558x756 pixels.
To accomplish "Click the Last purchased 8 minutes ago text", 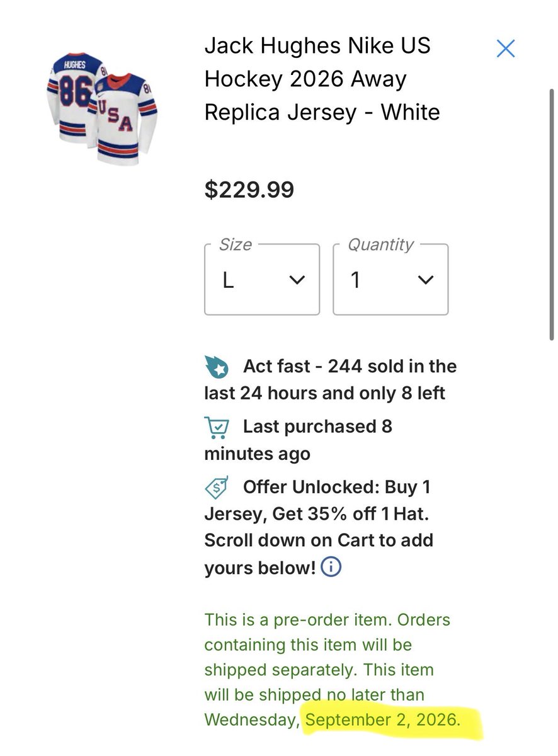I will (x=299, y=440).
